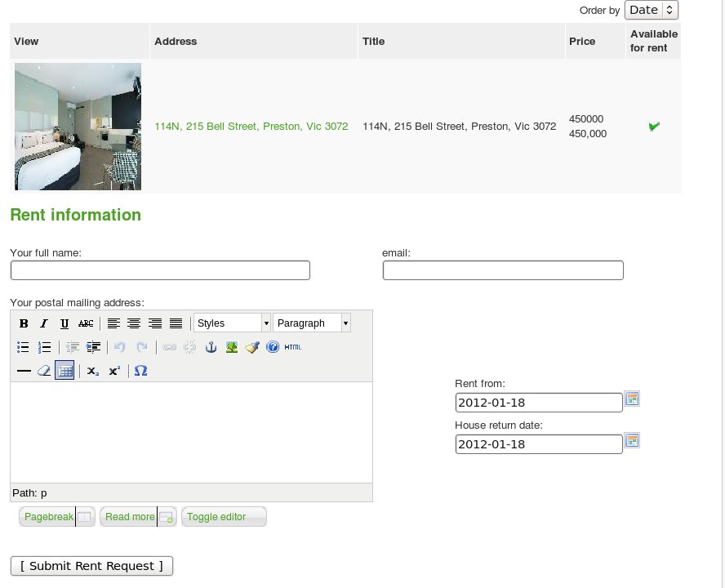Apply subscript formatting
The image size is (725, 588).
[93, 371]
